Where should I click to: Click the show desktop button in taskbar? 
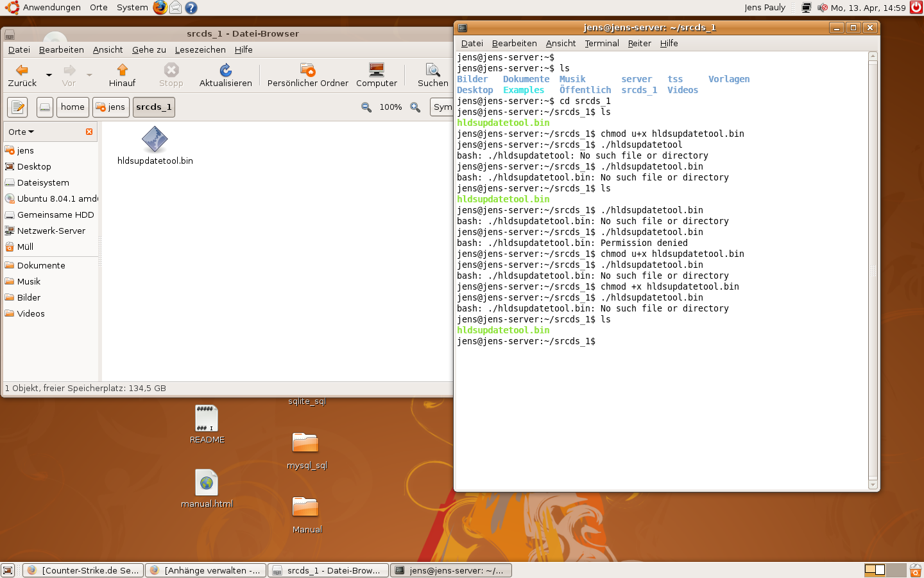pos(8,570)
